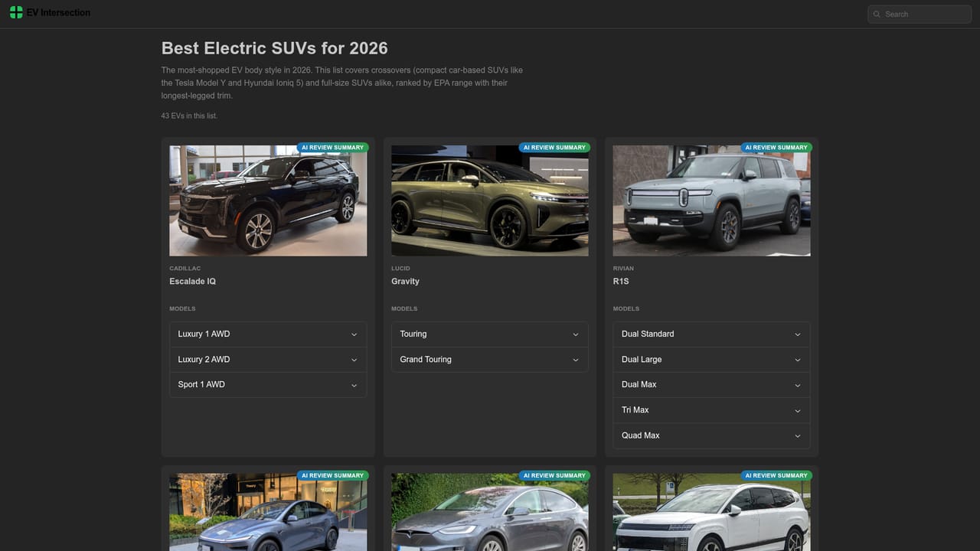The height and width of the screenshot is (551, 980).
Task: Expand the Sport 1 AWD model row
Action: coord(268,385)
